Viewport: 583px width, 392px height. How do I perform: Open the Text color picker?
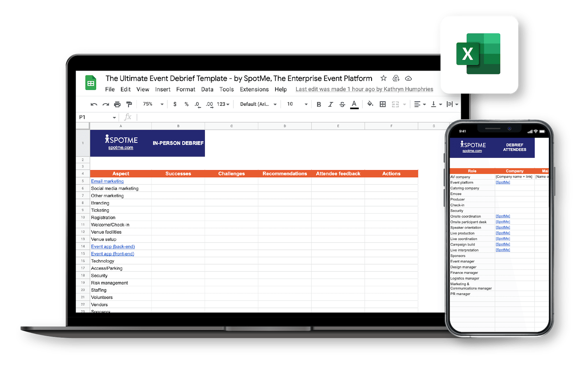(x=354, y=104)
